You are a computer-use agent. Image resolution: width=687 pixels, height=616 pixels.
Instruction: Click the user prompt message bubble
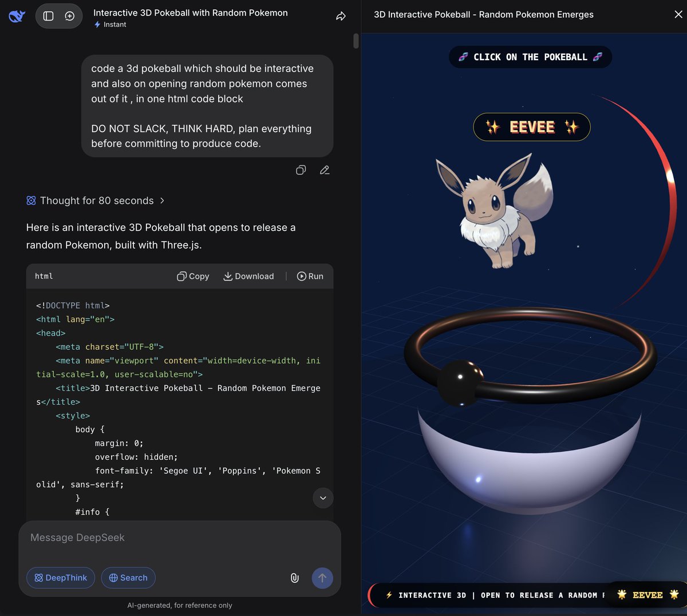(x=207, y=106)
